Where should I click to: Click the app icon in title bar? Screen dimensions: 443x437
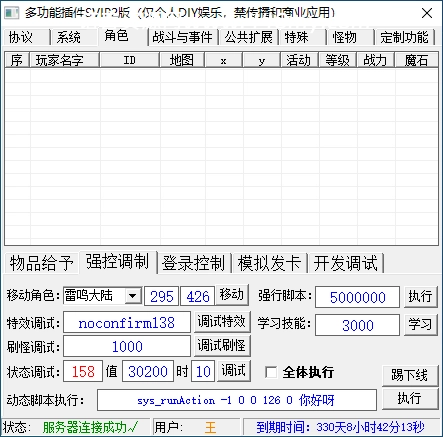[11, 13]
